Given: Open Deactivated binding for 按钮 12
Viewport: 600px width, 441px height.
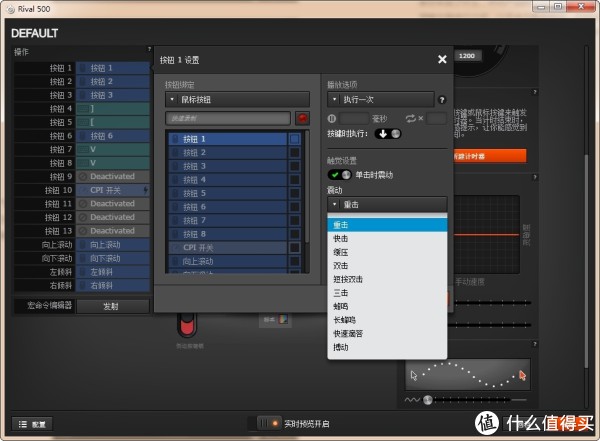Looking at the screenshot, I should [x=113, y=217].
